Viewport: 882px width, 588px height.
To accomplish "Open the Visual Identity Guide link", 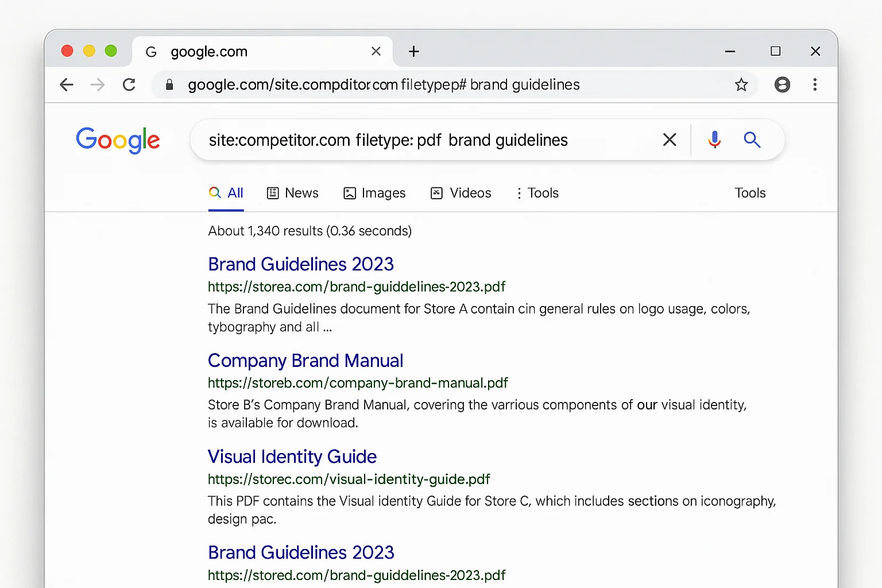I will pyautogui.click(x=292, y=457).
